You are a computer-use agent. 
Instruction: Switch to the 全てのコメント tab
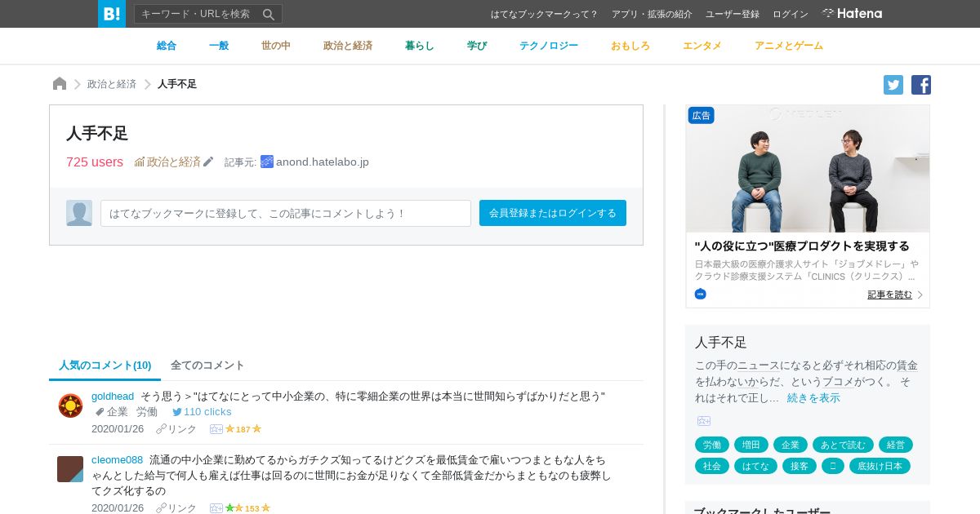pos(207,366)
